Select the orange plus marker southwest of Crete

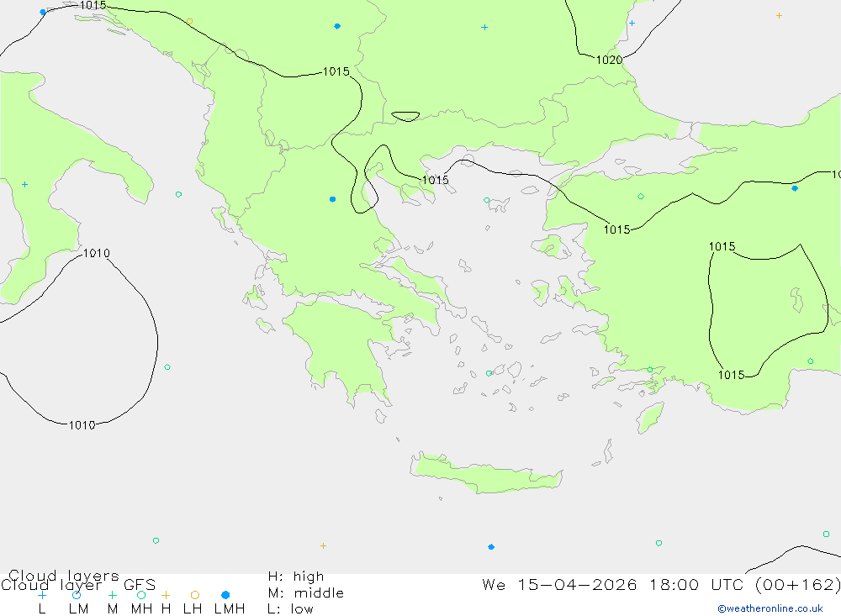click(323, 545)
